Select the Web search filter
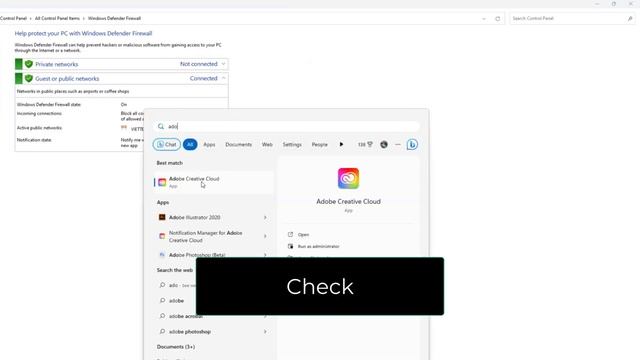 [267, 144]
